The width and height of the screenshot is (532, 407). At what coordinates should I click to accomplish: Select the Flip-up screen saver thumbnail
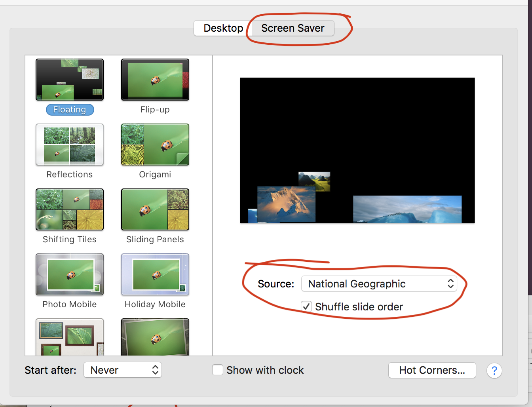point(155,80)
